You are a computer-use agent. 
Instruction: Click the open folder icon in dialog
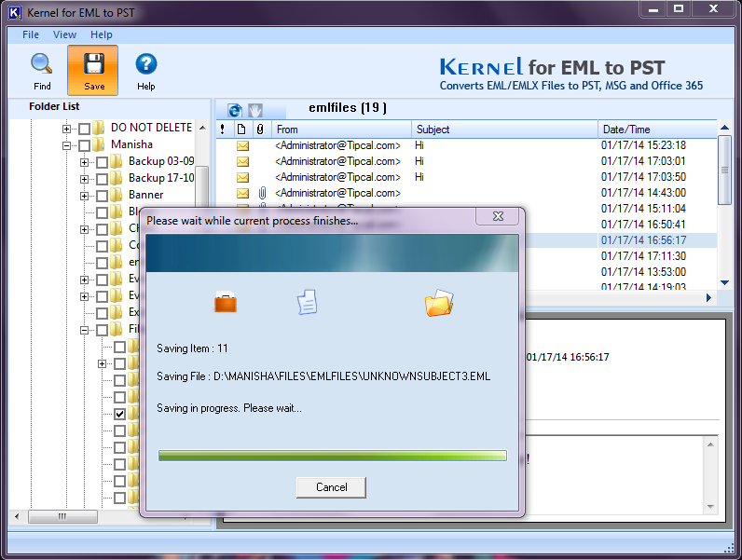pos(439,303)
